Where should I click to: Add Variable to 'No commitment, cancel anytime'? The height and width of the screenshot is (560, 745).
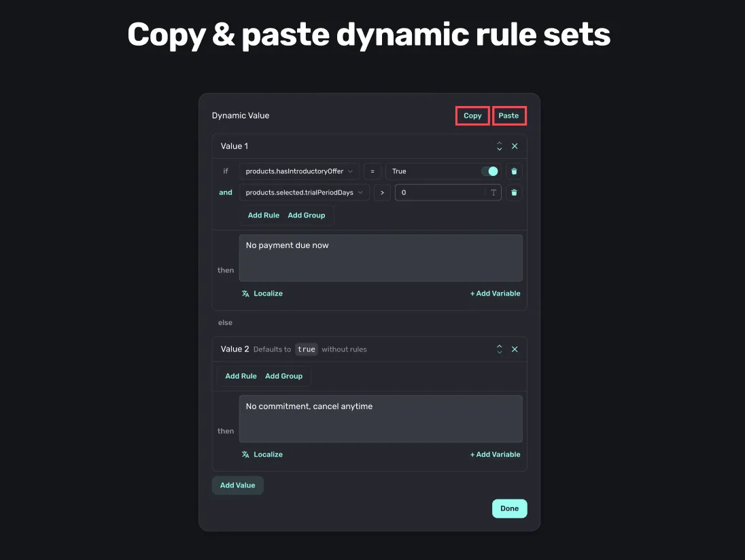(x=495, y=455)
